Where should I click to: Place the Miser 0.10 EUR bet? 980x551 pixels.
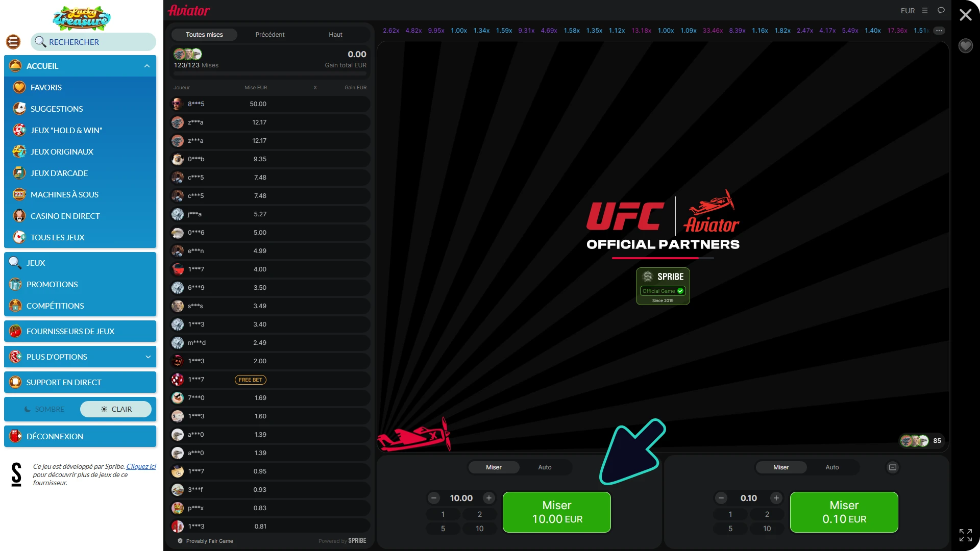(x=844, y=512)
